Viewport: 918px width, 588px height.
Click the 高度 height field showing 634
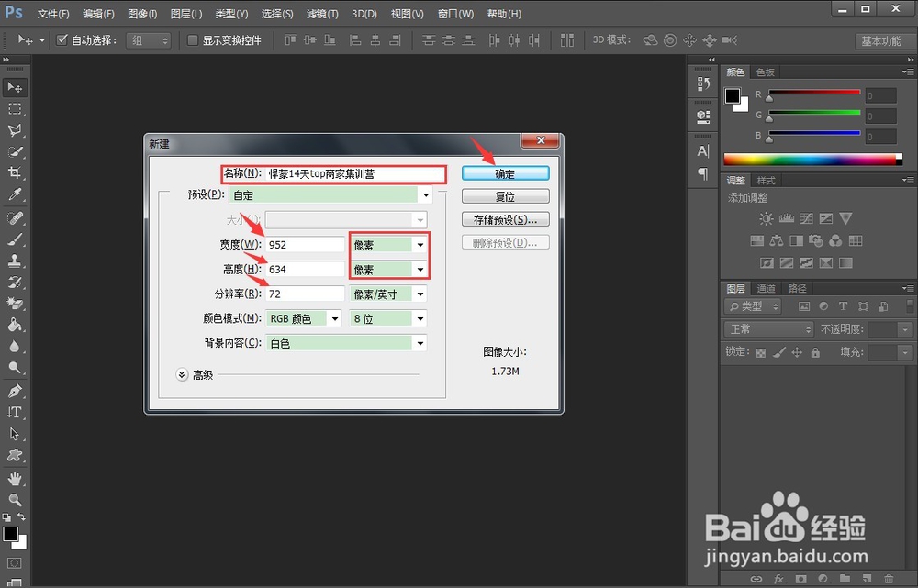click(x=305, y=269)
